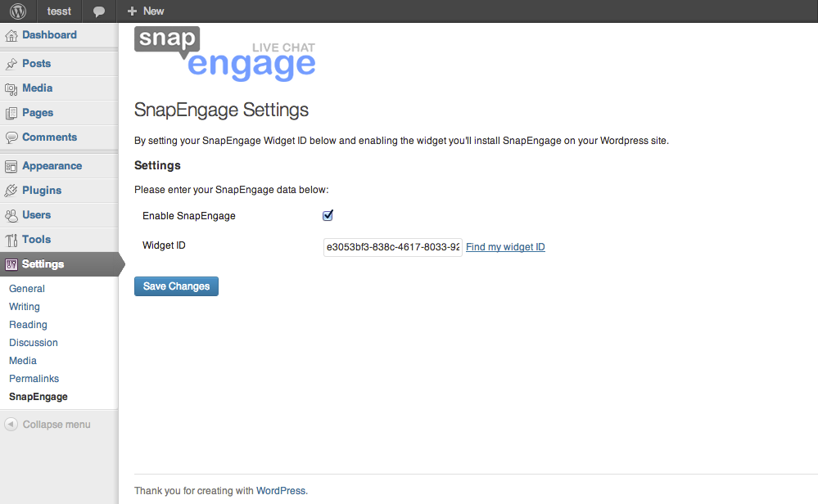Click the Users people icon
This screenshot has height=504, width=818.
point(11,215)
